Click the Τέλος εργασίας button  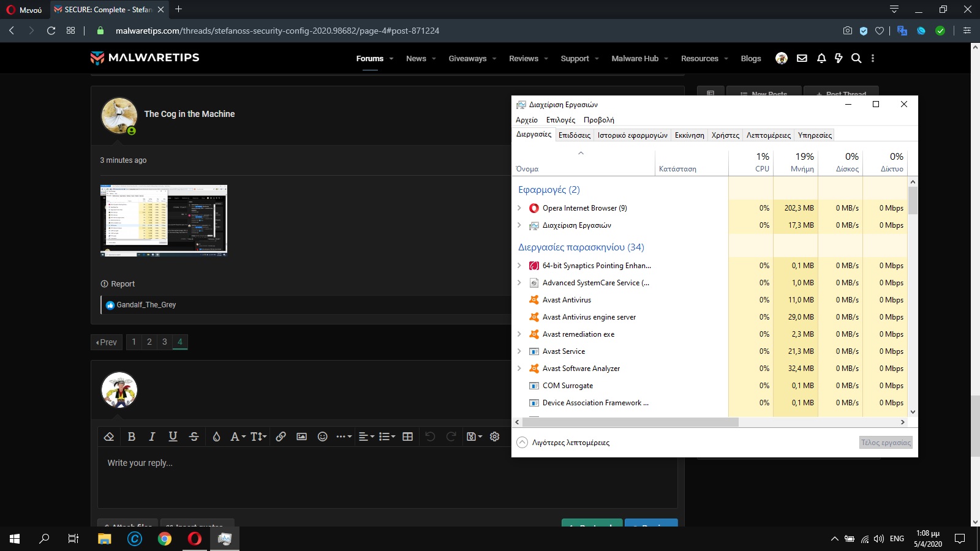click(x=886, y=443)
